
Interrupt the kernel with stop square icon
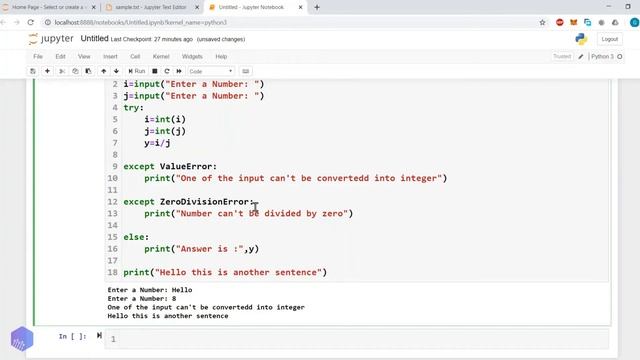(x=155, y=71)
